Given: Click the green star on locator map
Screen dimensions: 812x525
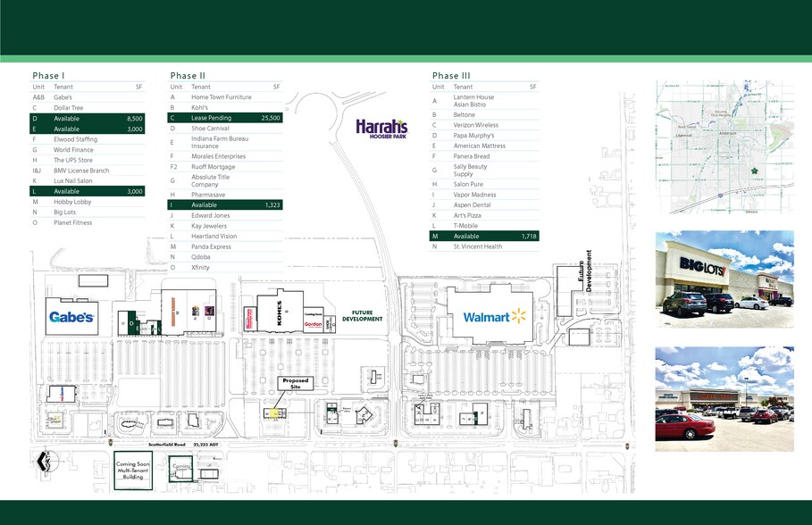Looking at the screenshot, I should pos(754,170).
